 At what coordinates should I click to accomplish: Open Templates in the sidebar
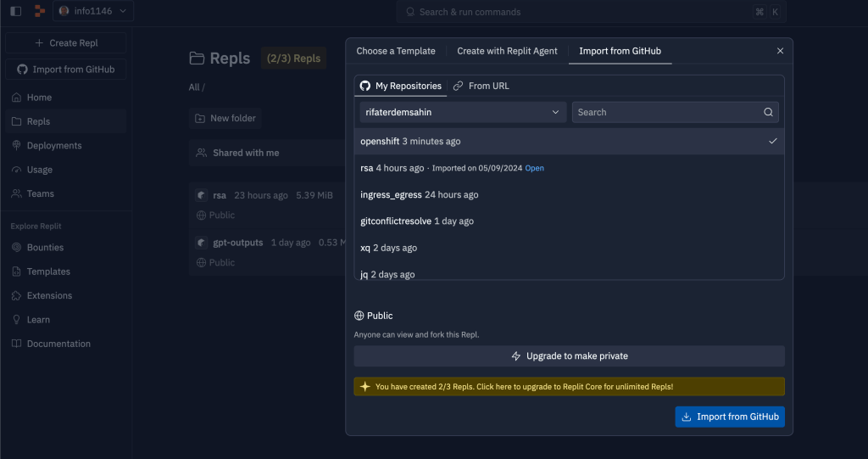click(66, 271)
